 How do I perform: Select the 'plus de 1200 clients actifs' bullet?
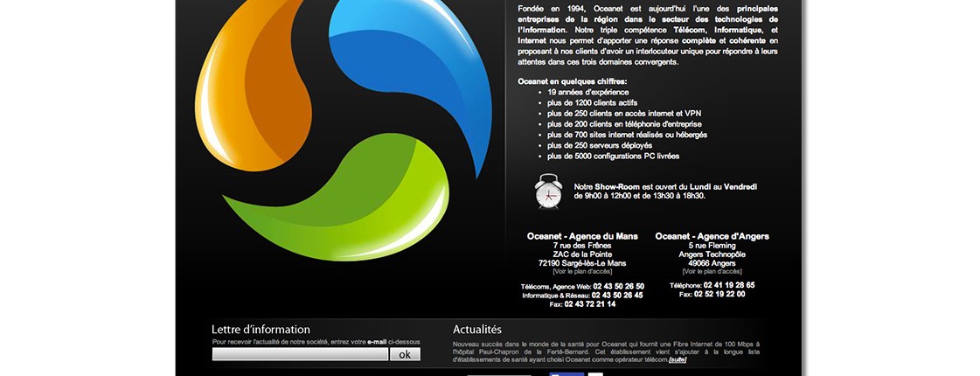pos(593,102)
